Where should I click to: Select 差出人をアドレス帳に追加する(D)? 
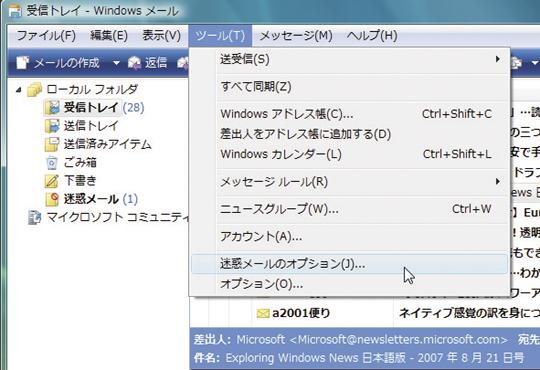(350, 134)
